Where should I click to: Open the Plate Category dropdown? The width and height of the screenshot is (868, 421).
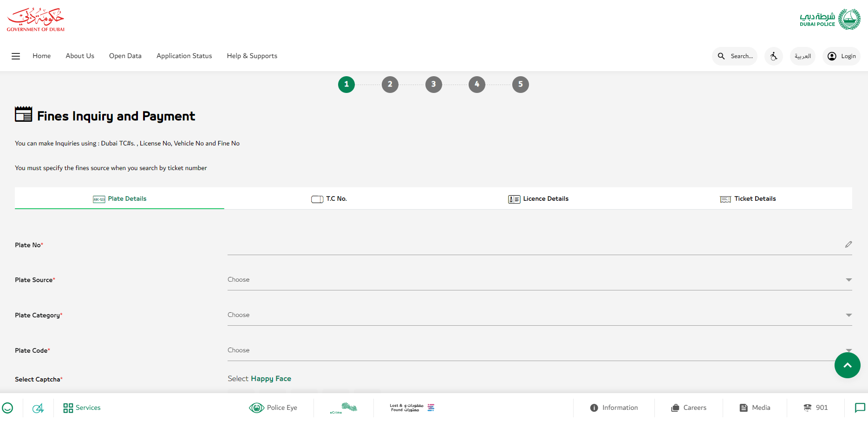click(539, 315)
